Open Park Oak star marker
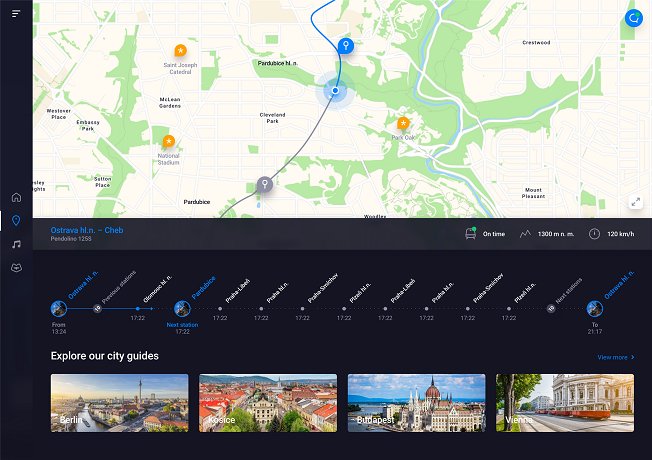The width and height of the screenshot is (652, 460). pyautogui.click(x=403, y=123)
